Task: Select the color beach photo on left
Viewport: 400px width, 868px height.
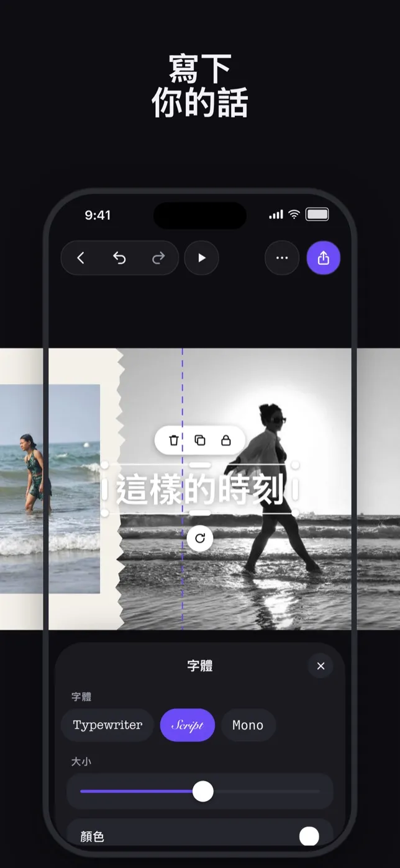Action: tap(50, 489)
